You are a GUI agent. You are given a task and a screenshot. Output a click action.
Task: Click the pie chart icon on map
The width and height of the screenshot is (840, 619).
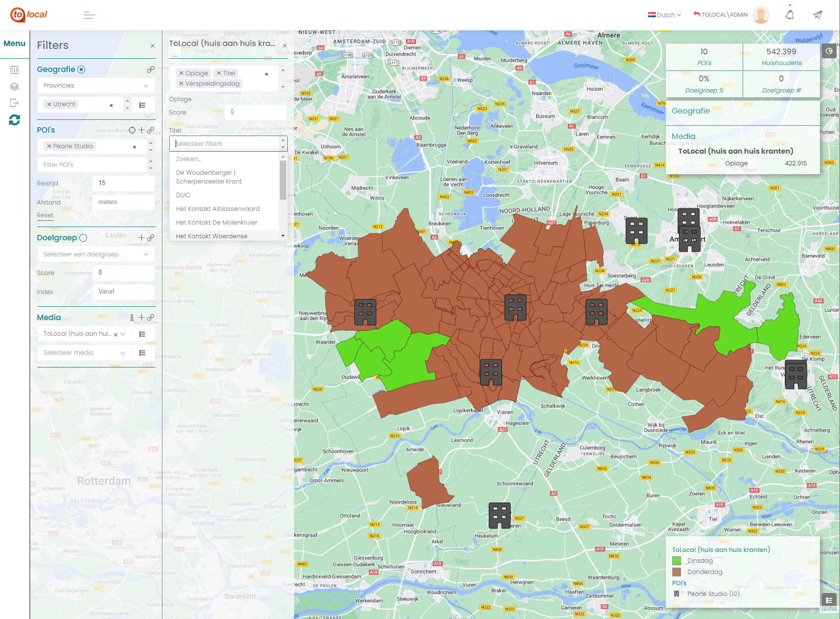click(x=829, y=51)
